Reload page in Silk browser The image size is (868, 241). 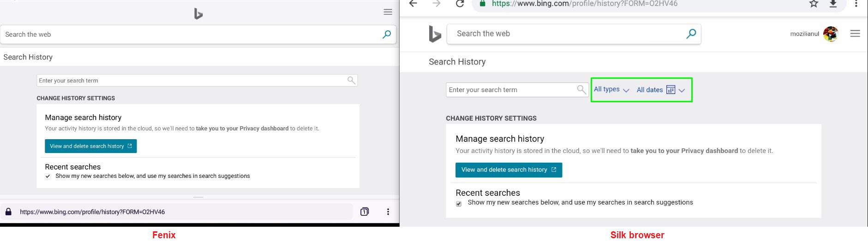[x=460, y=4]
